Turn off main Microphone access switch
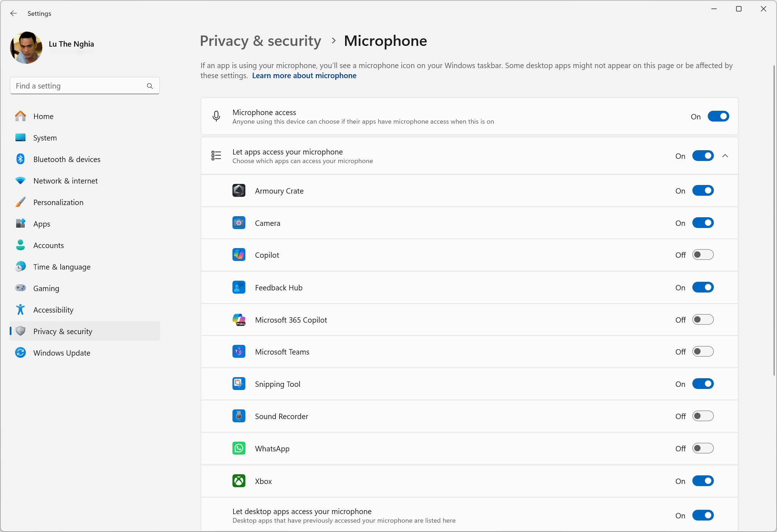 (x=718, y=116)
